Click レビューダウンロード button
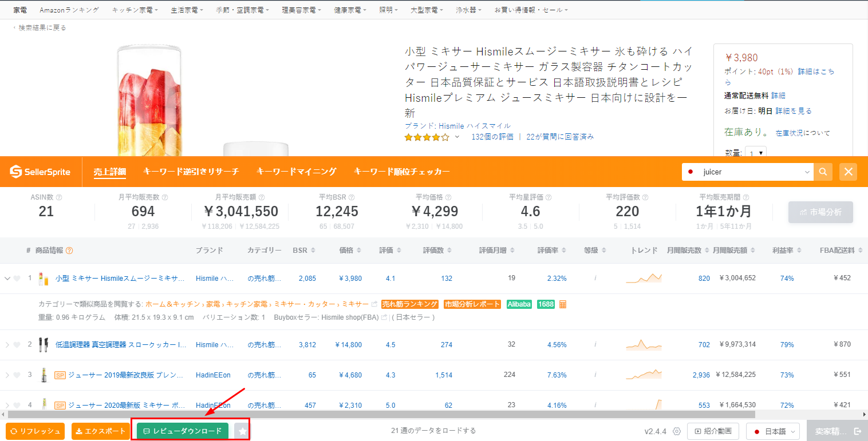Image resolution: width=868 pixels, height=441 pixels. [x=183, y=431]
